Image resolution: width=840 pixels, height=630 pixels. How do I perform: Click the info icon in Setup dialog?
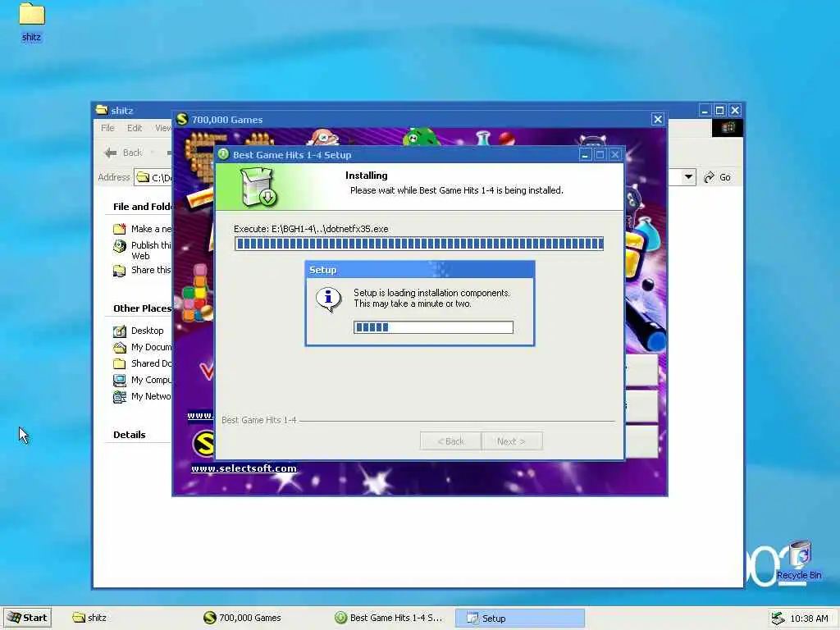pos(328,299)
